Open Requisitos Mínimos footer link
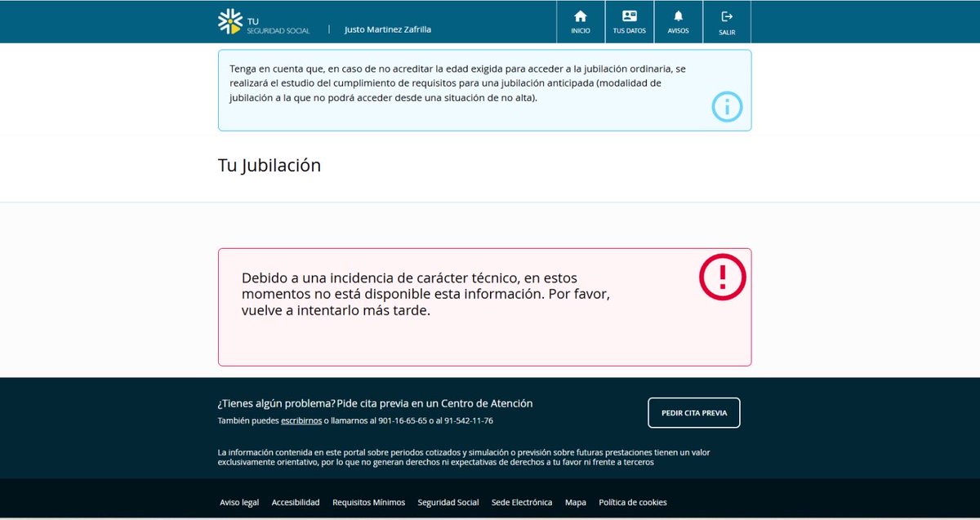 [368, 503]
